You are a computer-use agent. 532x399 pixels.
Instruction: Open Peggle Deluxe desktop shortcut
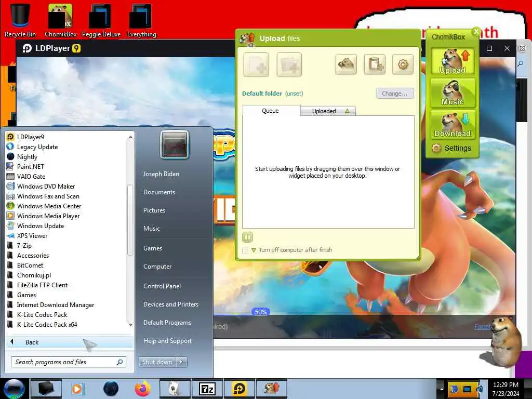(101, 21)
